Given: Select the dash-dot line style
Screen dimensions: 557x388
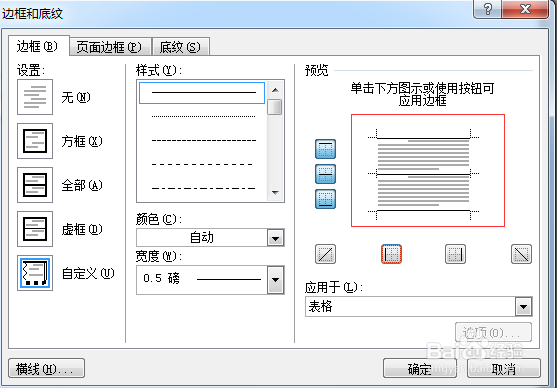Looking at the screenshot, I should 203,188.
